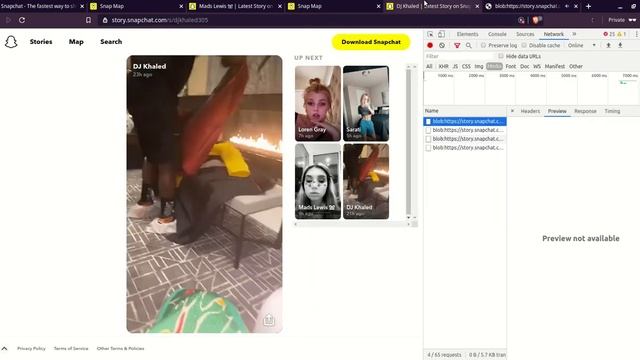The image size is (640, 360).
Task: Open the Mads Lewis story thumbnail
Action: coord(318,181)
